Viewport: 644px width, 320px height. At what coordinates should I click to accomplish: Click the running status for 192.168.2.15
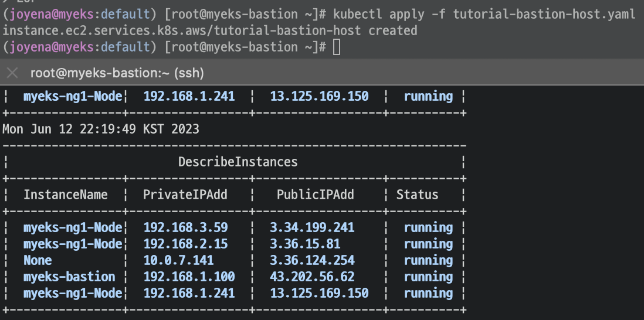point(428,244)
